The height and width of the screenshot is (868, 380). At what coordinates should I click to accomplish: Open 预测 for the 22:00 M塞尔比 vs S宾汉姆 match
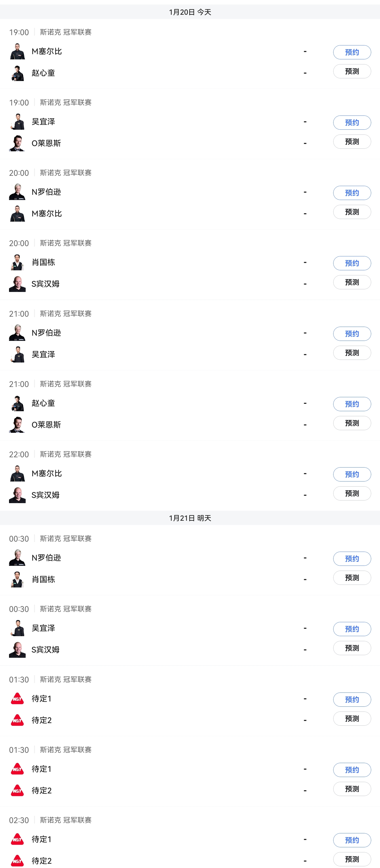pyautogui.click(x=352, y=494)
